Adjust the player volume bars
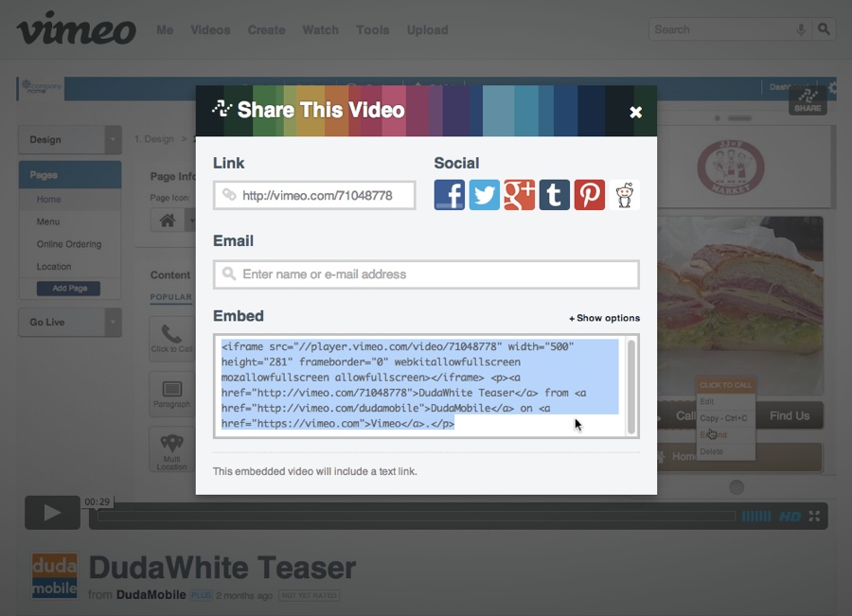The image size is (852, 616). 756,516
